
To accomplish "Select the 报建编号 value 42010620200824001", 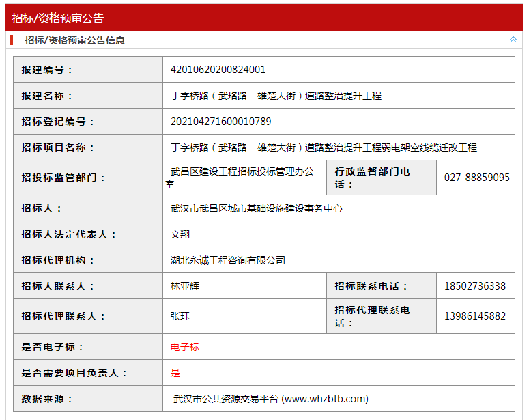I will pyautogui.click(x=218, y=70).
